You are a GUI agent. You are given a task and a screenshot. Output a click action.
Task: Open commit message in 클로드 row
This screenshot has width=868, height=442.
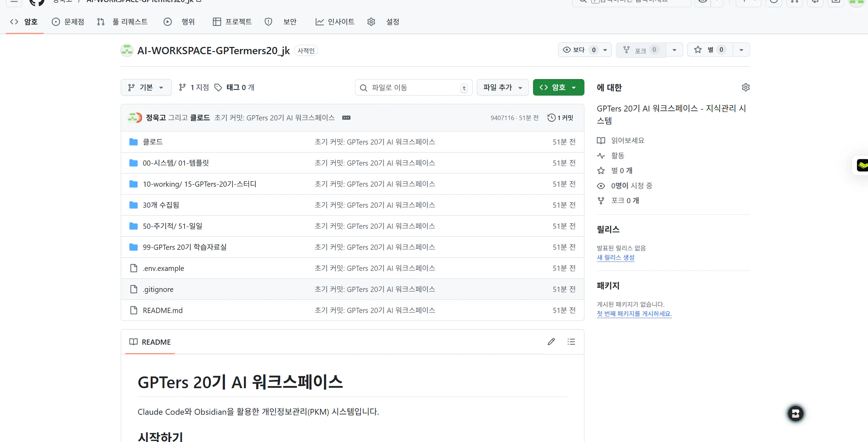tap(375, 142)
